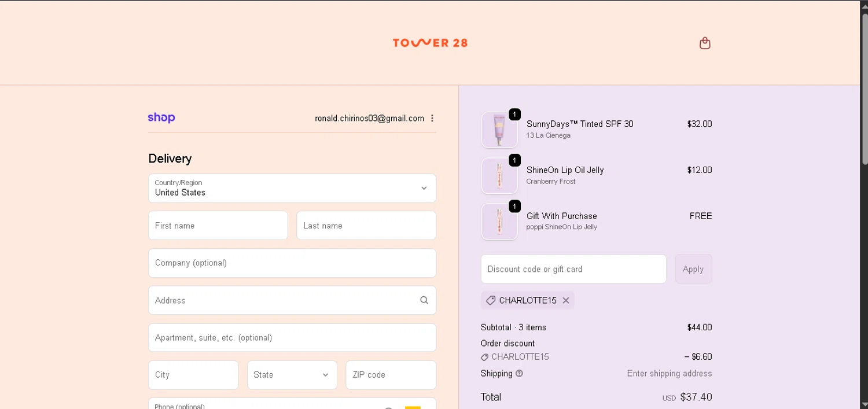Click the $32.00 item price

click(700, 124)
